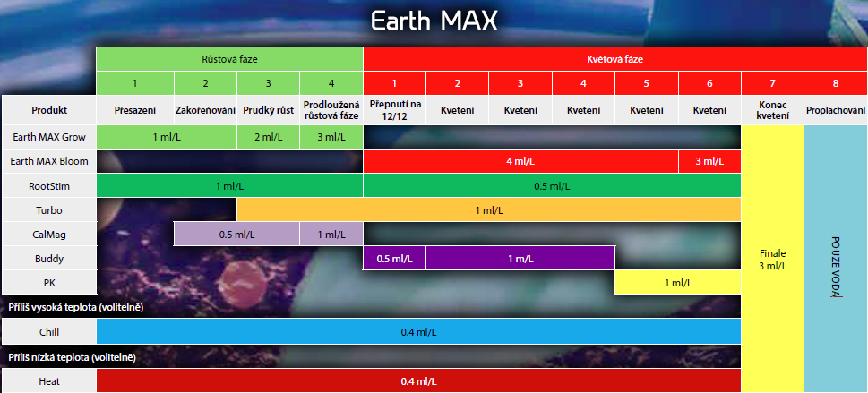Click the 'RootStim' product label
This screenshot has width=868, height=393.
[x=49, y=185]
